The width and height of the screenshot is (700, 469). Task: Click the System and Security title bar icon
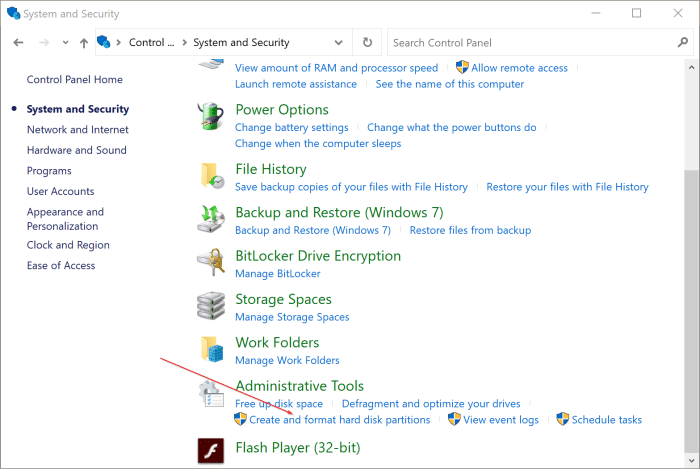point(13,13)
